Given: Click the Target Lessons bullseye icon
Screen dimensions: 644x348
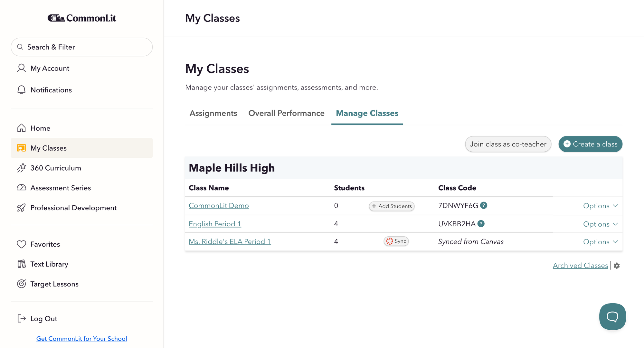Looking at the screenshot, I should [x=21, y=284].
